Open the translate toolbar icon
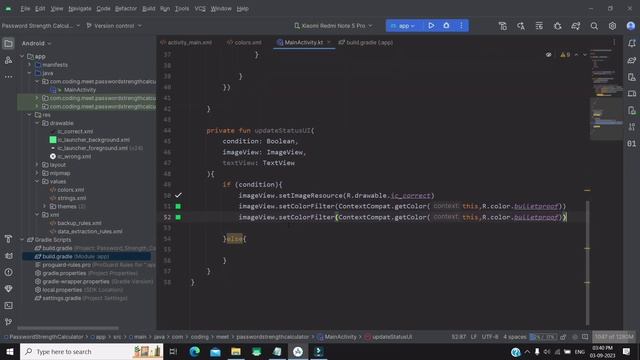Viewport: 640px width, 360px height. (521, 26)
